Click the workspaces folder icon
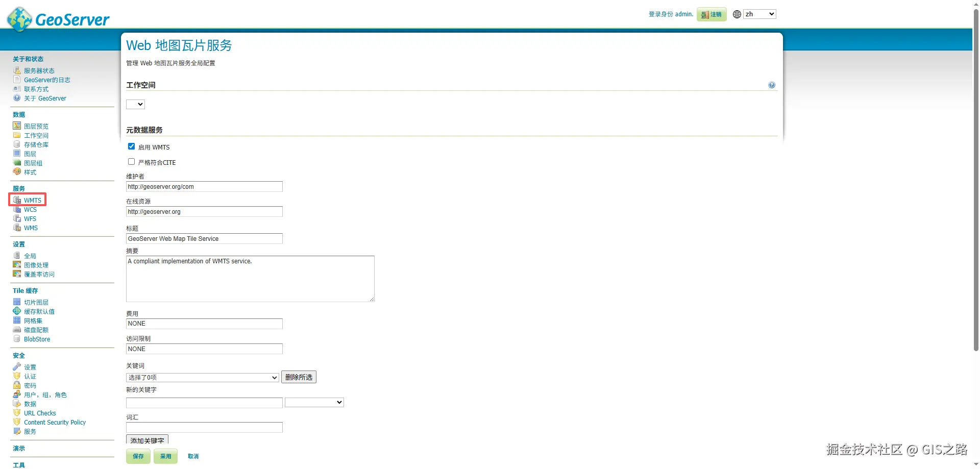 [x=17, y=135]
